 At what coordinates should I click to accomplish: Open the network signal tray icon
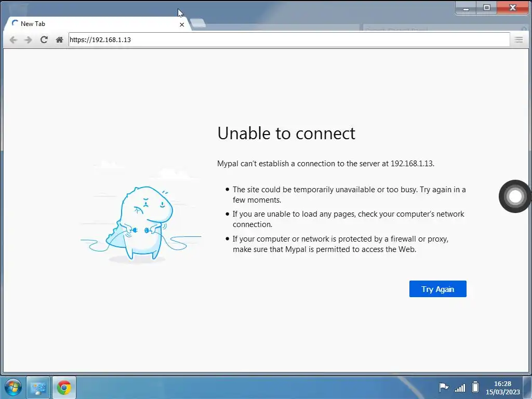[460, 388]
